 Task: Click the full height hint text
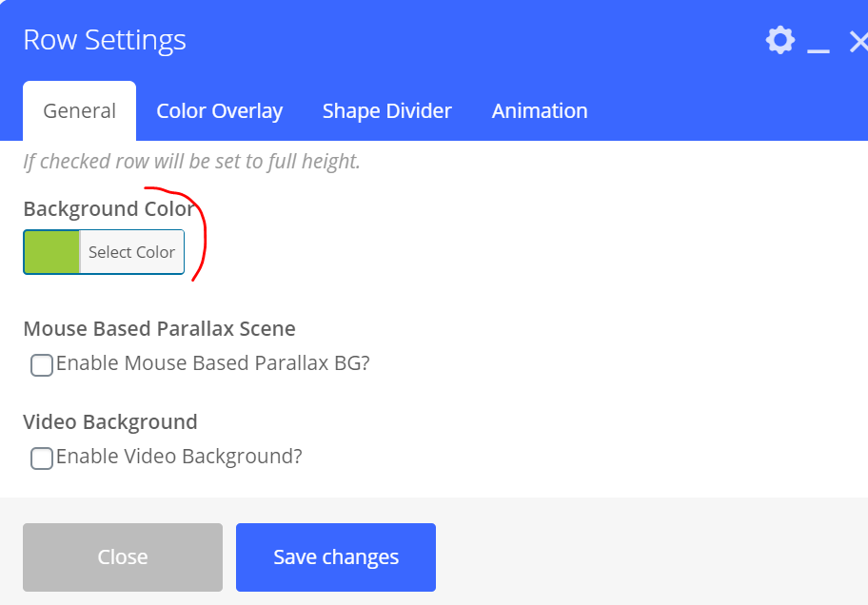tap(191, 162)
